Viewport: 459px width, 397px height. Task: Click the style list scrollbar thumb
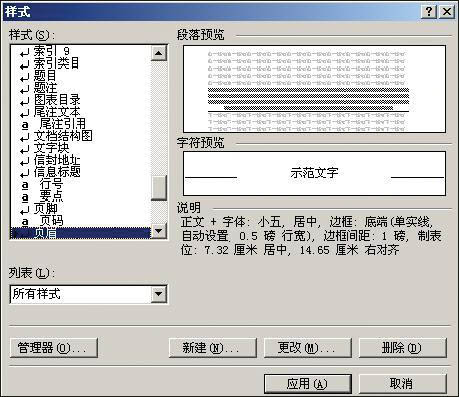159,188
